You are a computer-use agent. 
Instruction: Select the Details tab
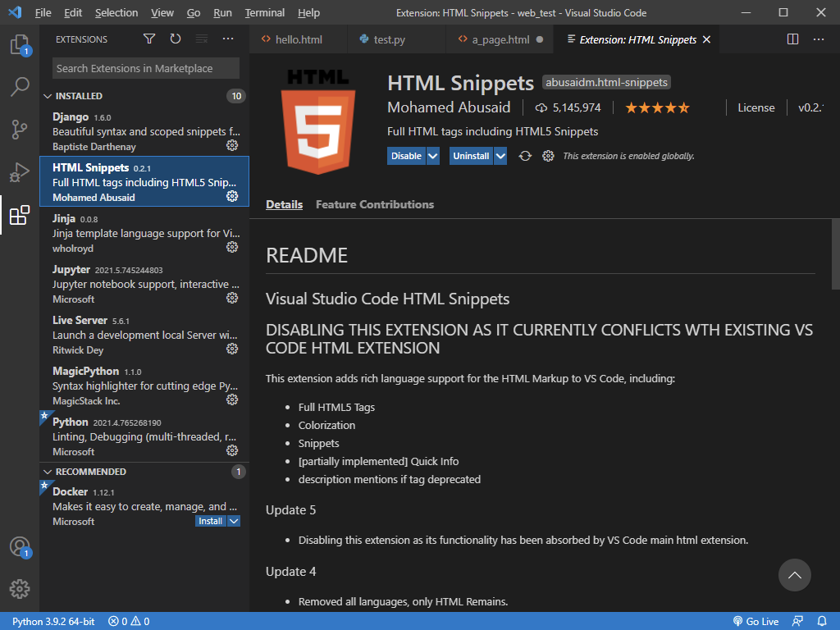click(x=284, y=204)
